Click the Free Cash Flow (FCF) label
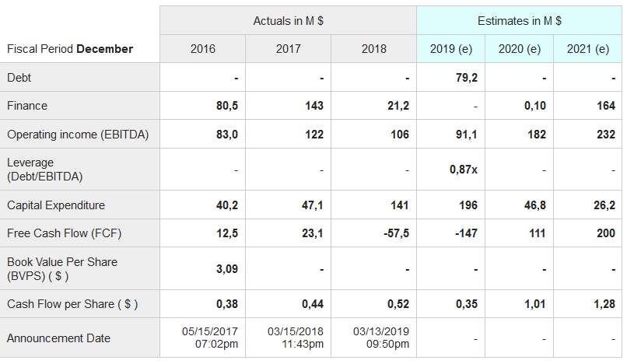 click(x=65, y=233)
